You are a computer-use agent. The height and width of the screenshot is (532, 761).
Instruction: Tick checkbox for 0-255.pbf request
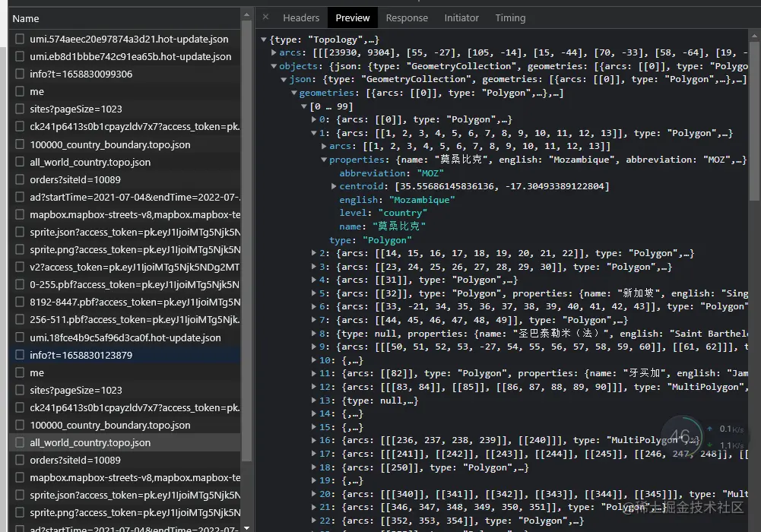tap(20, 285)
